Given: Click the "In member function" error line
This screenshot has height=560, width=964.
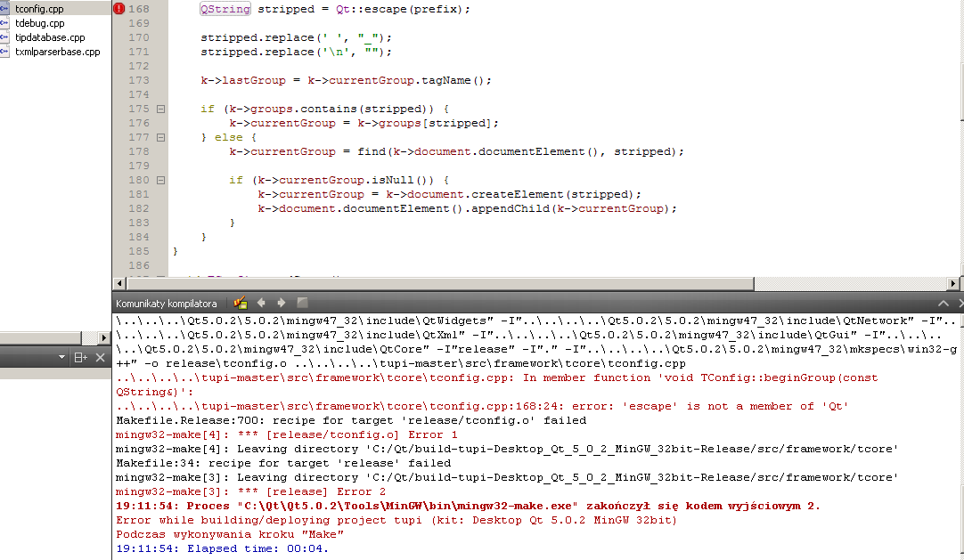Looking at the screenshot, I should tap(497, 385).
